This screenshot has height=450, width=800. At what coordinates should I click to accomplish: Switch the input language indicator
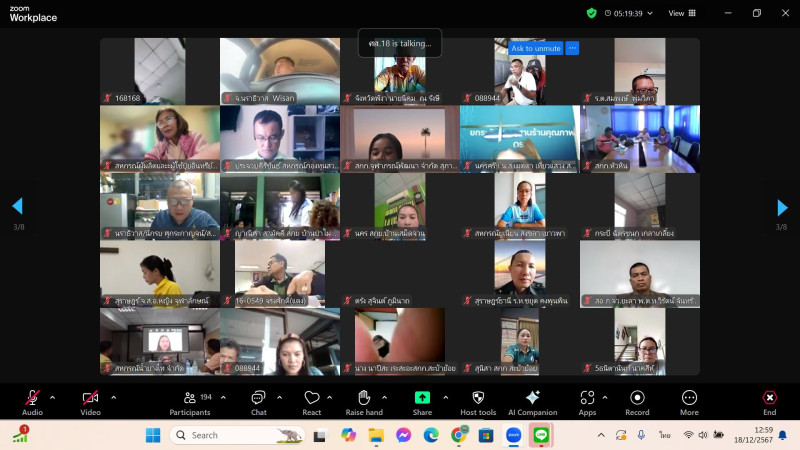pos(664,435)
